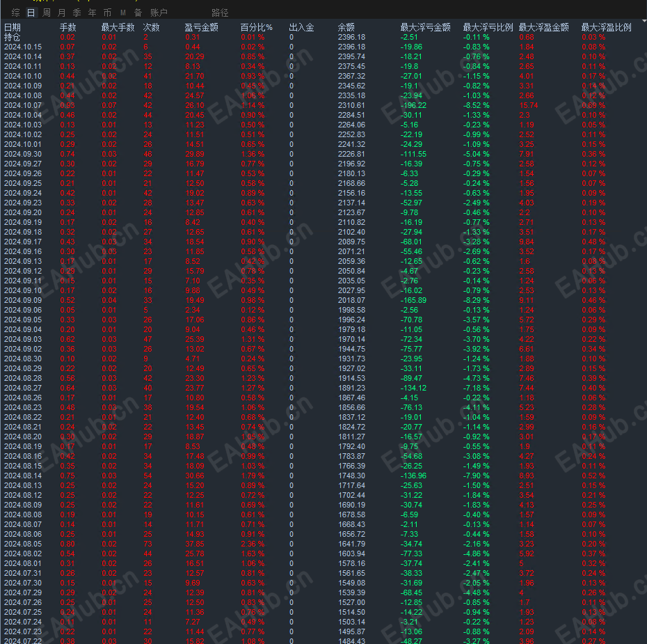Screen dimensions: 647x644
Task: Click the 手数 column header
Action: (68, 27)
